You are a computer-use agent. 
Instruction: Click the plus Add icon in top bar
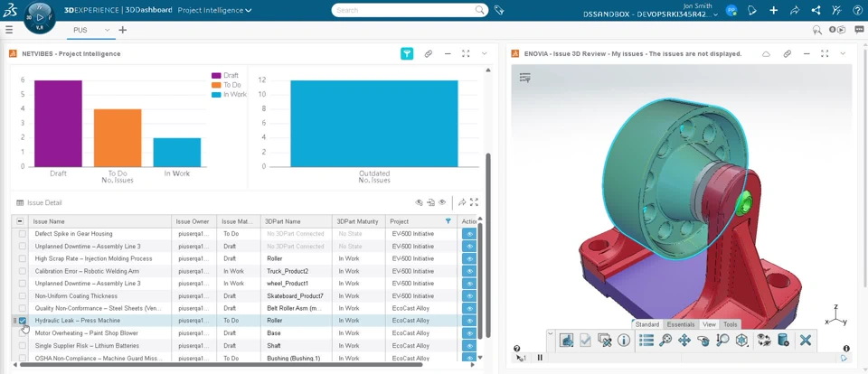(x=773, y=10)
